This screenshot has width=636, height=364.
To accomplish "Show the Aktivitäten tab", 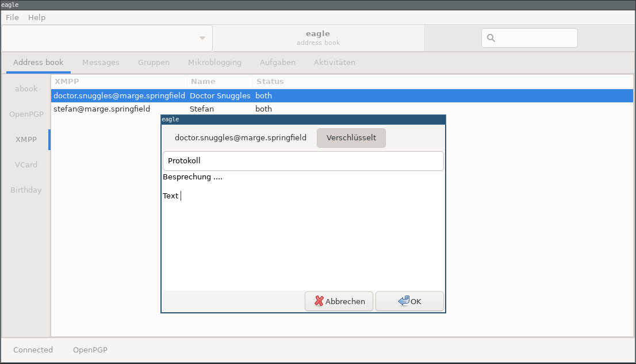I will point(334,62).
